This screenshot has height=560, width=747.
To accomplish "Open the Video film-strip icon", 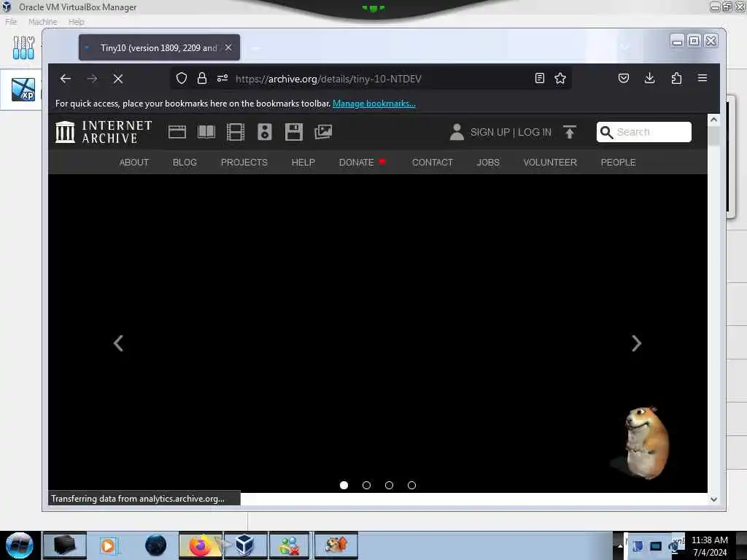I will [236, 132].
